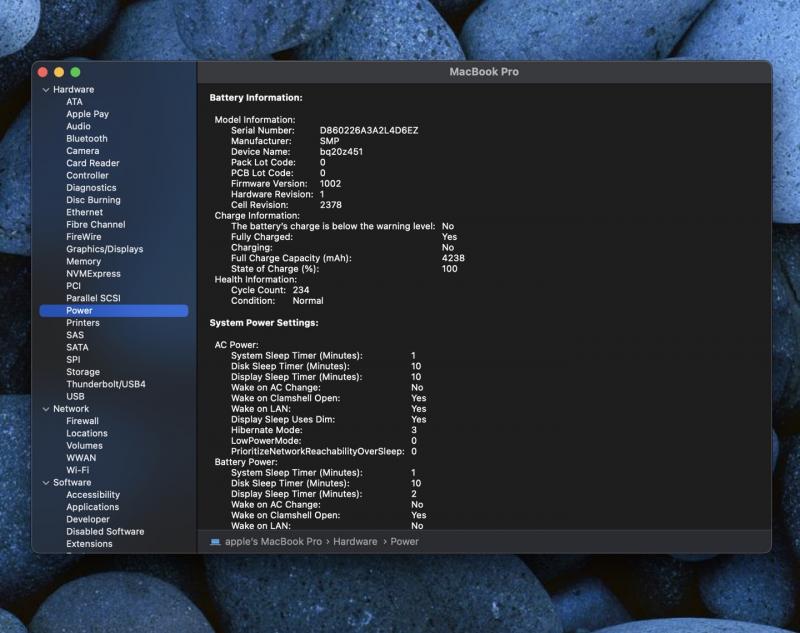Select FireWire in the sidebar
Viewport: 800px width, 633px height.
84,237
